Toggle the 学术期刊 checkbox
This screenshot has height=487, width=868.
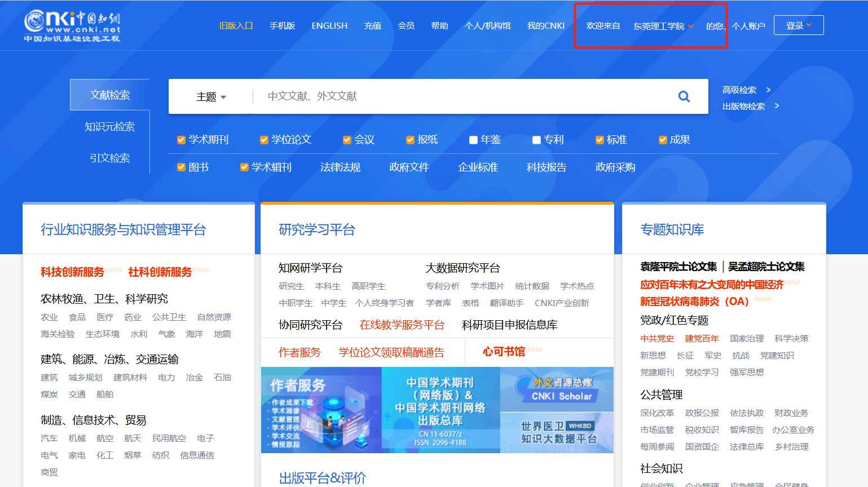[x=181, y=140]
